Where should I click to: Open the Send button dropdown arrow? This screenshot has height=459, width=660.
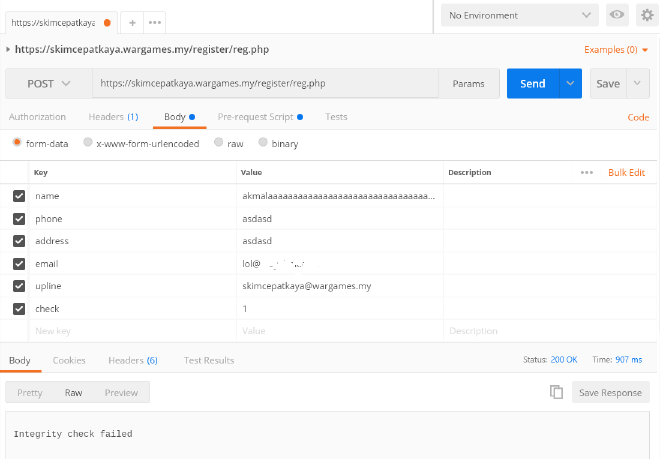click(x=570, y=83)
